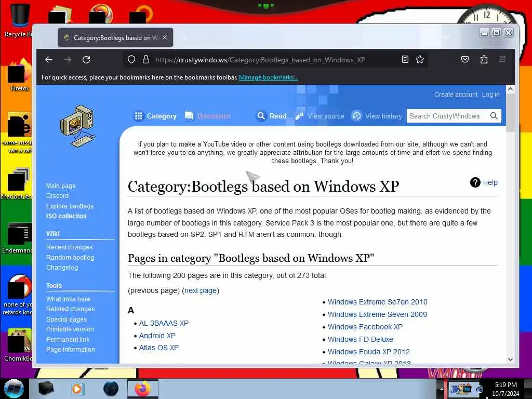532x399 pixels.
Task: Switch to the Discussion tab
Action: (207, 116)
